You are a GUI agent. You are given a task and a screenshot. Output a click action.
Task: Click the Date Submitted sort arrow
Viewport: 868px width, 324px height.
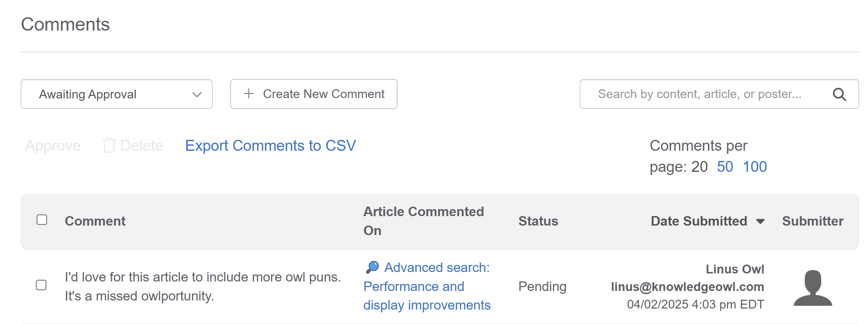pyautogui.click(x=760, y=221)
